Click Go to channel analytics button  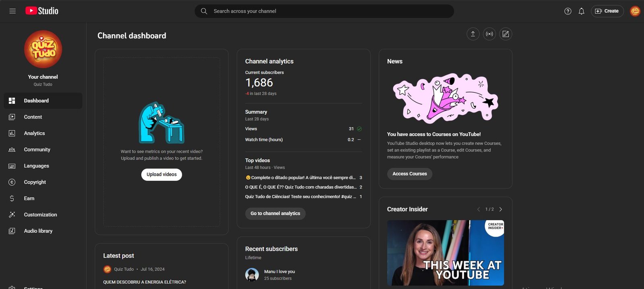pyautogui.click(x=275, y=213)
